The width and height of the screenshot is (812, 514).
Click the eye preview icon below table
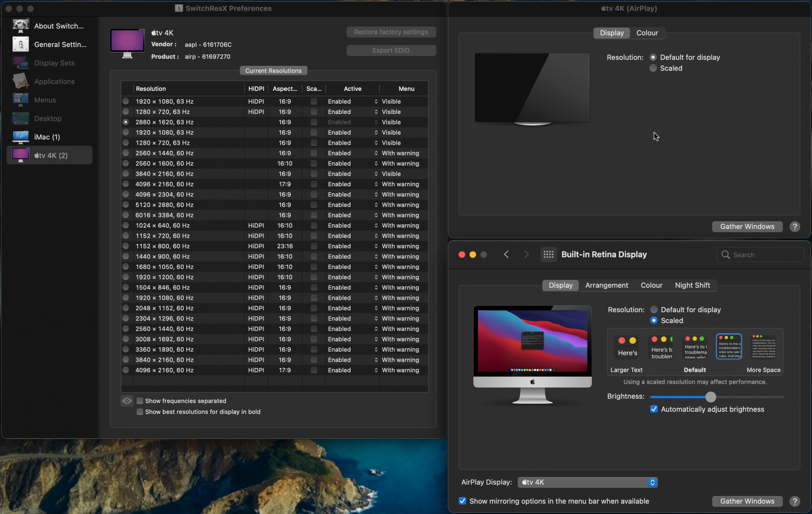pyautogui.click(x=127, y=401)
